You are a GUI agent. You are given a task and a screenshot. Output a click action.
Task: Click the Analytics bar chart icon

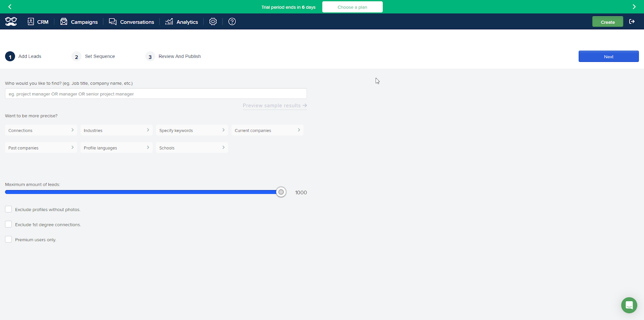point(169,22)
